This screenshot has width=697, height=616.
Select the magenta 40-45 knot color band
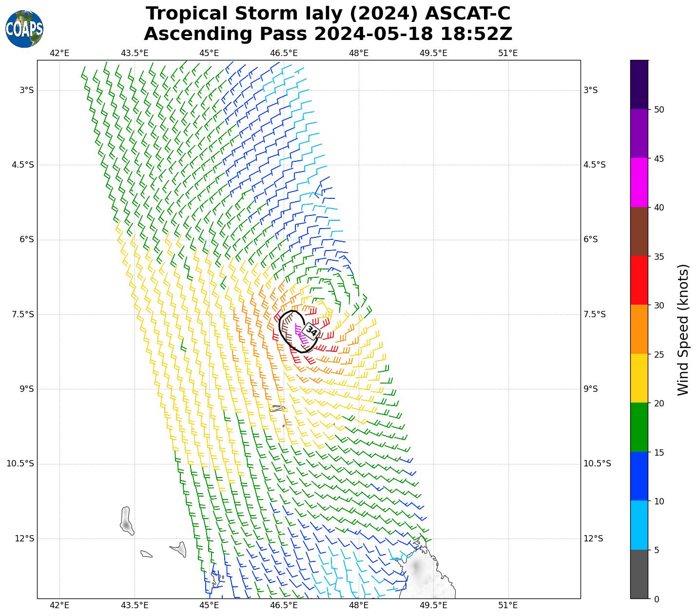[x=639, y=183]
